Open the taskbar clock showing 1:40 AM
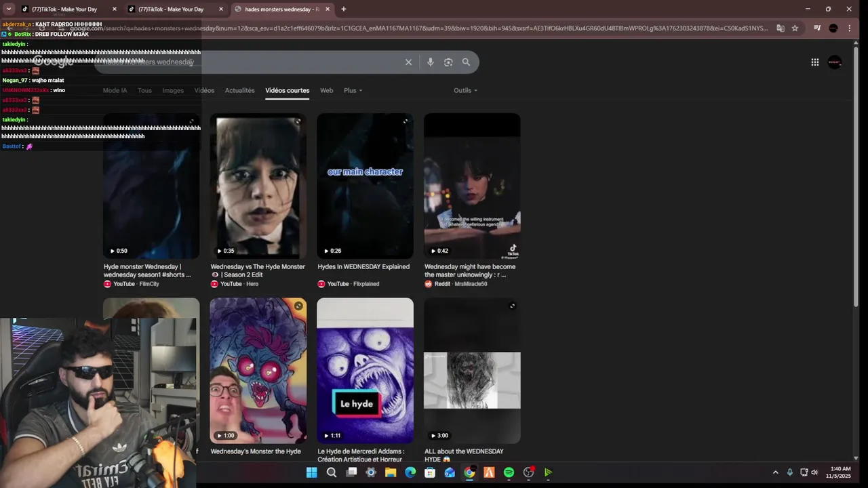 [840, 472]
